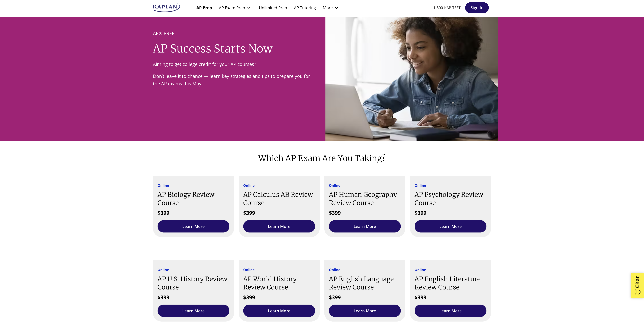Learn More about AP World History course

pyautogui.click(x=279, y=311)
